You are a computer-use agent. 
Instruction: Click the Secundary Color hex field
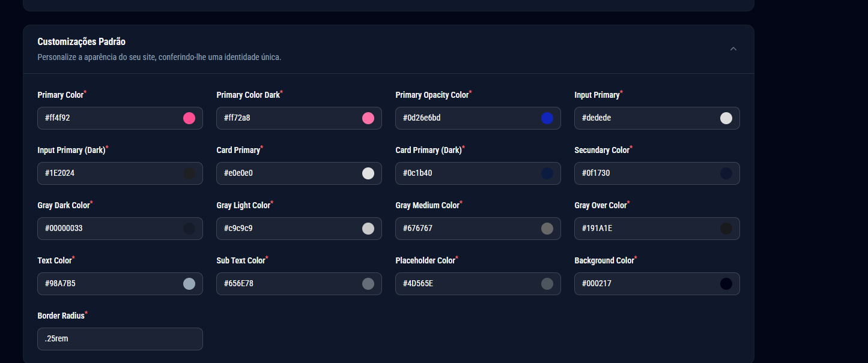click(646, 173)
